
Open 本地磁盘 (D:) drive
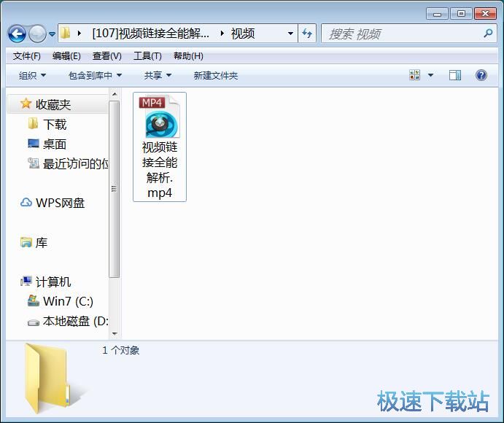76,321
